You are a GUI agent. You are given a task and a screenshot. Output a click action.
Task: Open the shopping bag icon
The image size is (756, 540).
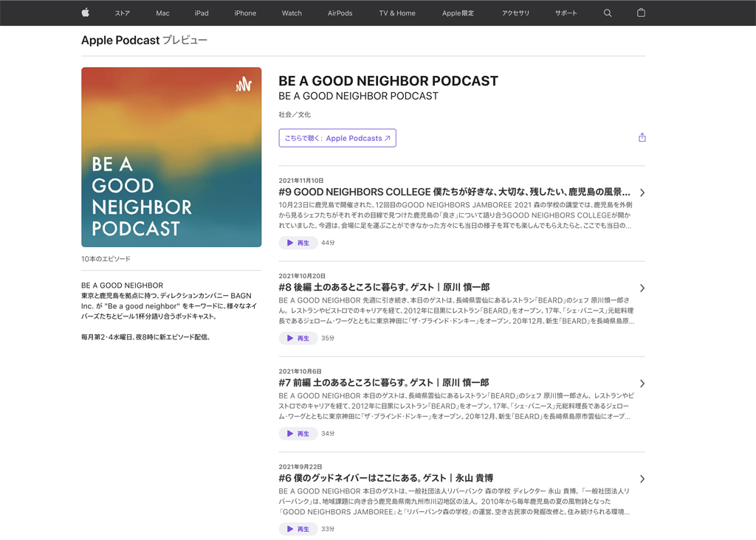point(641,13)
